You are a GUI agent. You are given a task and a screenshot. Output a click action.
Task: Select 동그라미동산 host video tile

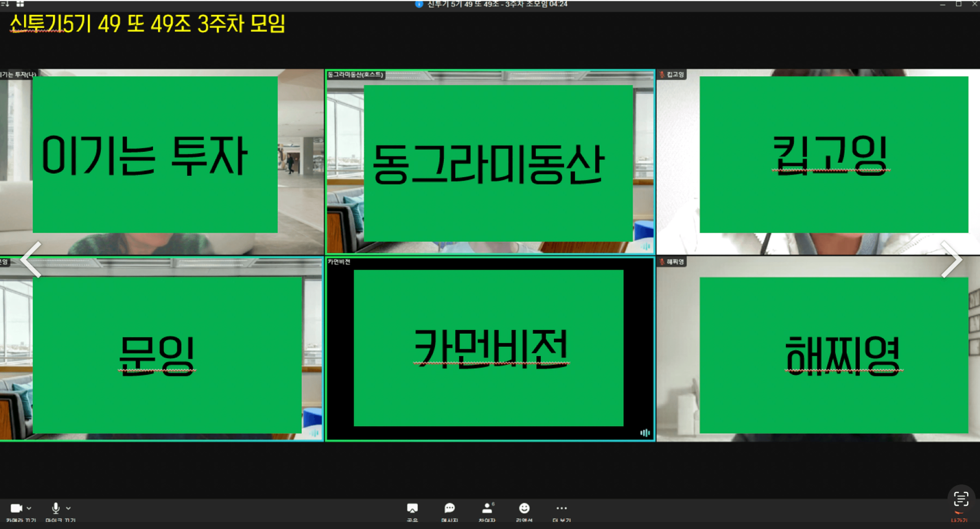tap(490, 162)
